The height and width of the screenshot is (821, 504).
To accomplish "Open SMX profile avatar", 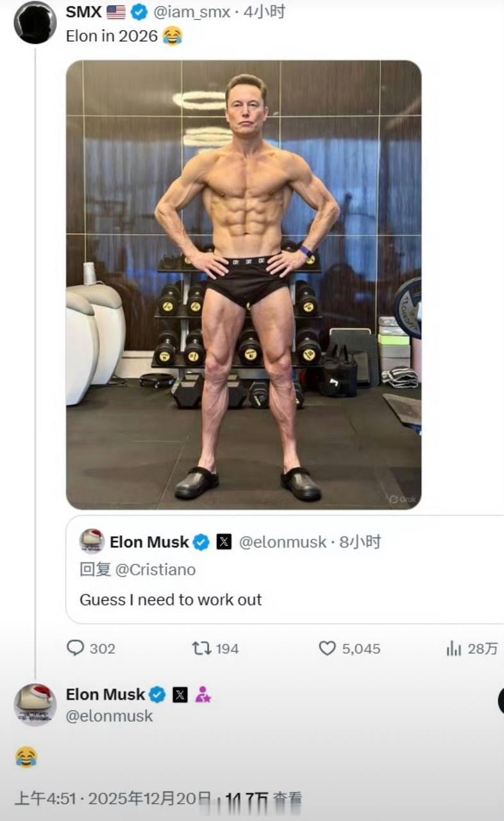I will [35, 22].
